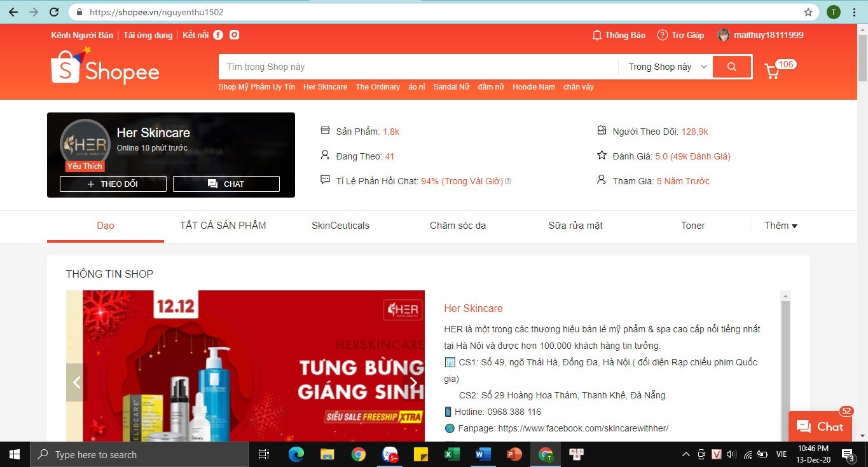Show previous banner slide
Screen dimensions: 868x467
pos(76,382)
